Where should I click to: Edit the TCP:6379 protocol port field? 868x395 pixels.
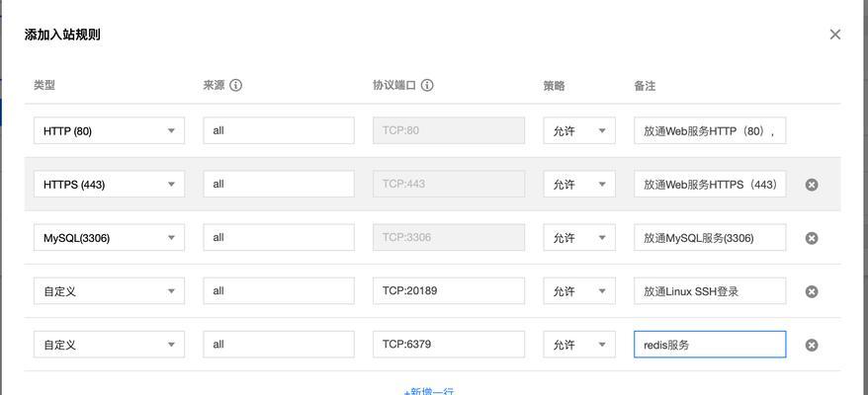[x=449, y=344]
